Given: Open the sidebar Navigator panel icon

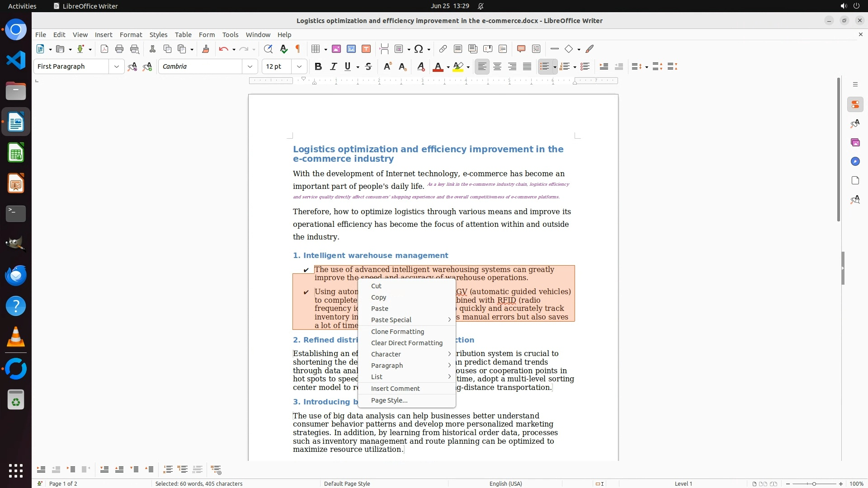Looking at the screenshot, I should pos(855,162).
